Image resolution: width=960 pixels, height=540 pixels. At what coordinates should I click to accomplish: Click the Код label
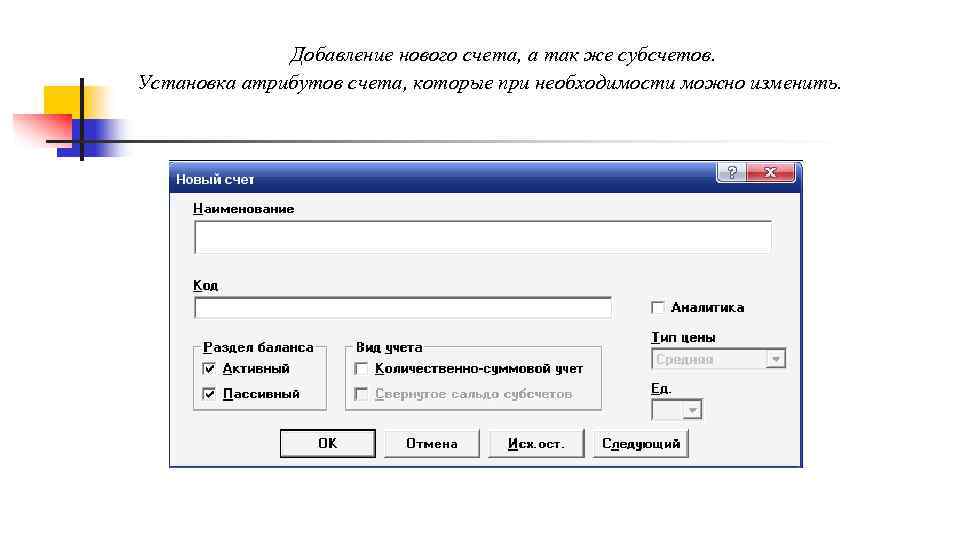(x=206, y=285)
